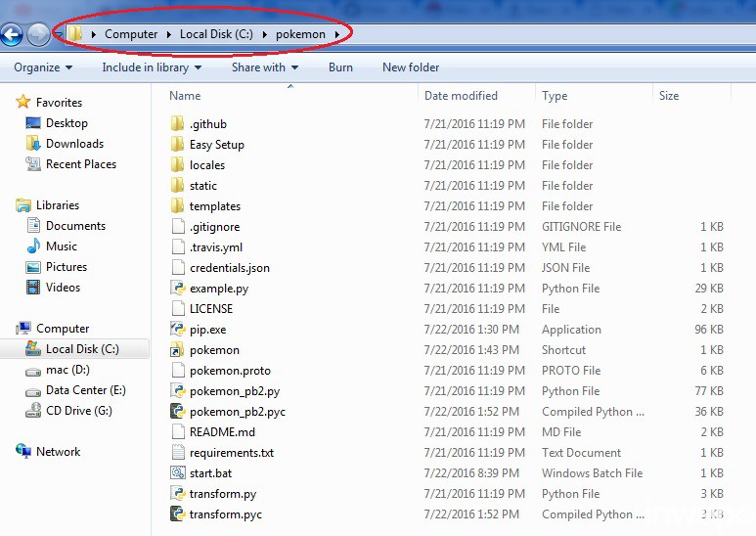Click the .github folder icon
Image resolution: width=756 pixels, height=536 pixels.
click(177, 124)
